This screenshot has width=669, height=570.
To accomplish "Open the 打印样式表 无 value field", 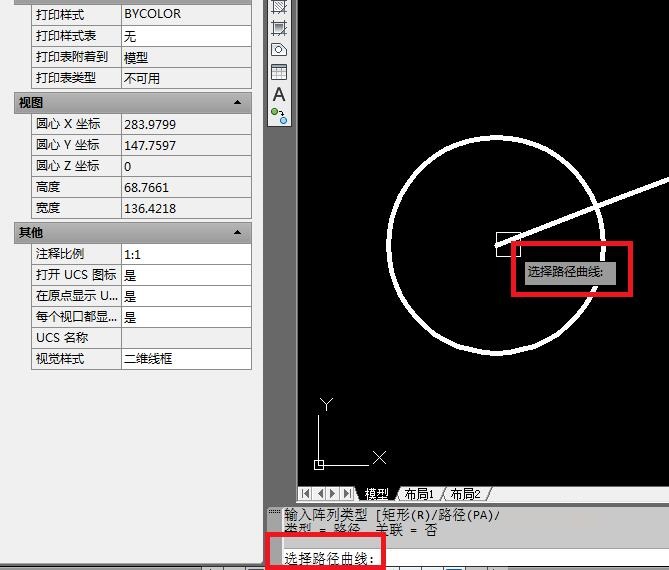I will pos(186,36).
